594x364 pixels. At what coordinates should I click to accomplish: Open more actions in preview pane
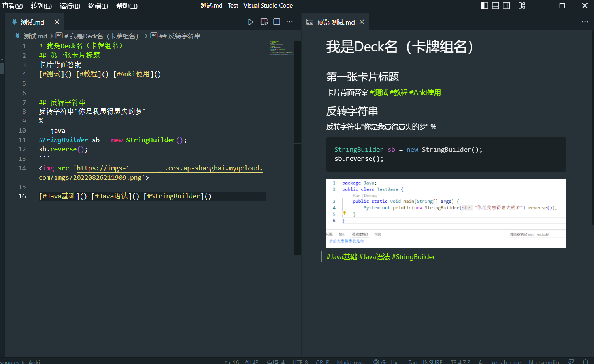coord(585,22)
